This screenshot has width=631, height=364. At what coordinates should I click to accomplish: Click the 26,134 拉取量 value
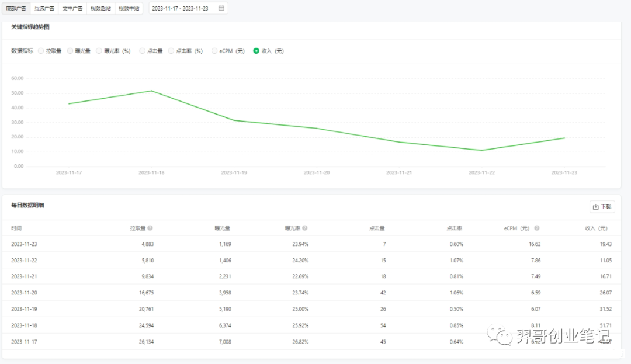pos(147,341)
